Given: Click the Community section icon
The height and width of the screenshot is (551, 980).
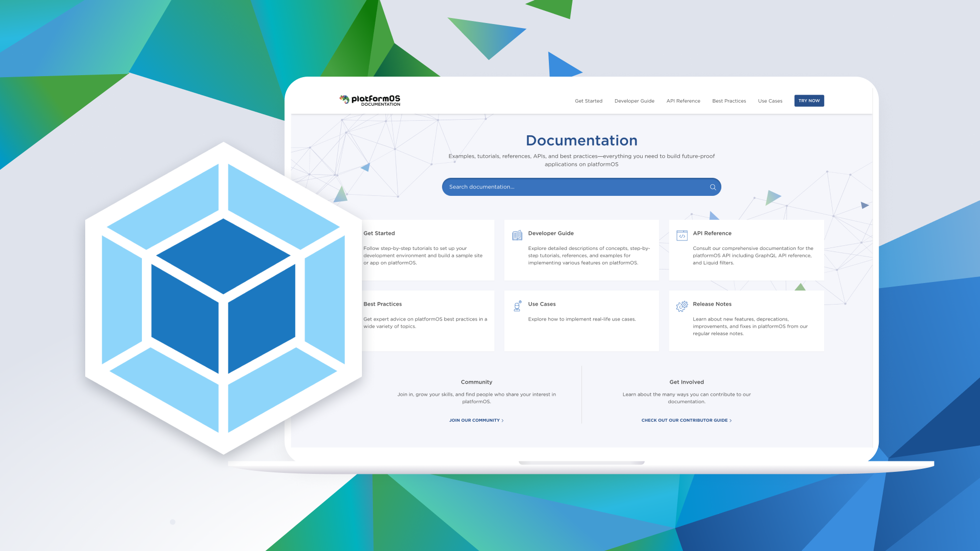Looking at the screenshot, I should point(476,382).
